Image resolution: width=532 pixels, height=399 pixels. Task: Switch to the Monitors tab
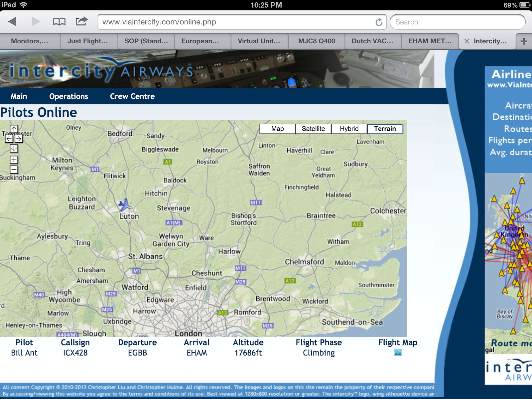click(30, 41)
